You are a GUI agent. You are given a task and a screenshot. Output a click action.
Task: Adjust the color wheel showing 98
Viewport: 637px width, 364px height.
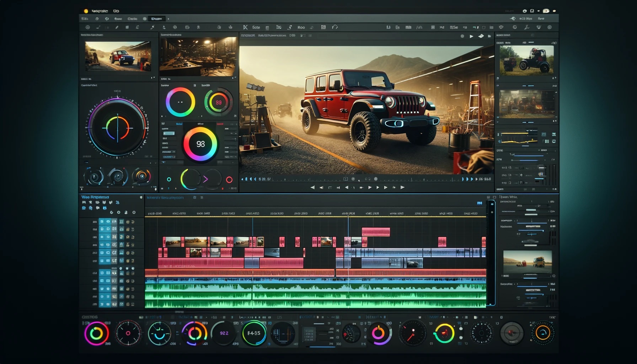(200, 144)
